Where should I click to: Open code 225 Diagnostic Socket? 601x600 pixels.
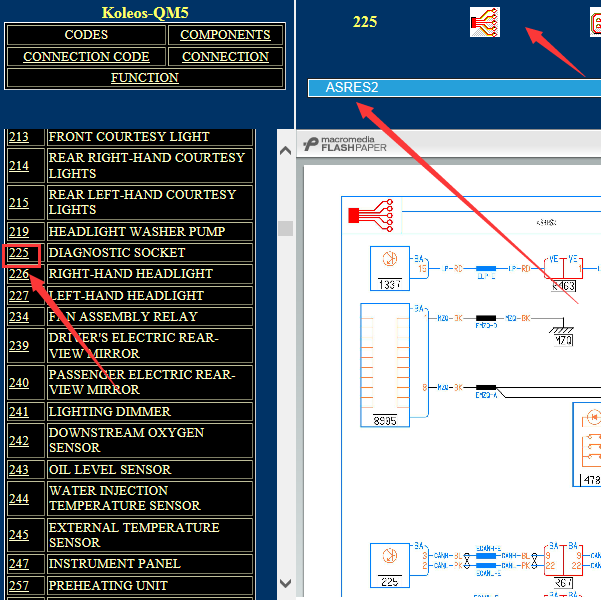(19, 253)
